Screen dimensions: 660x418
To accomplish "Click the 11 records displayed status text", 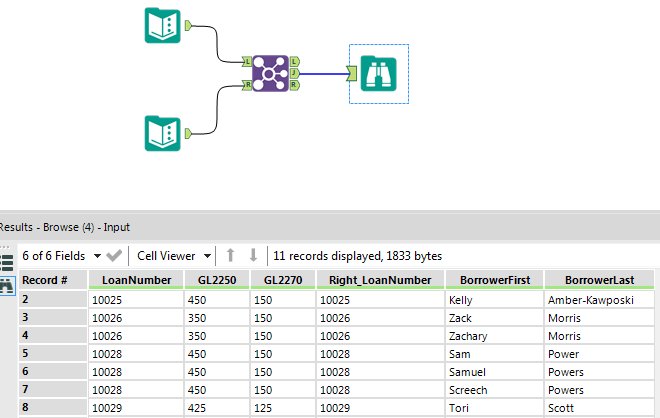I will (x=357, y=256).
